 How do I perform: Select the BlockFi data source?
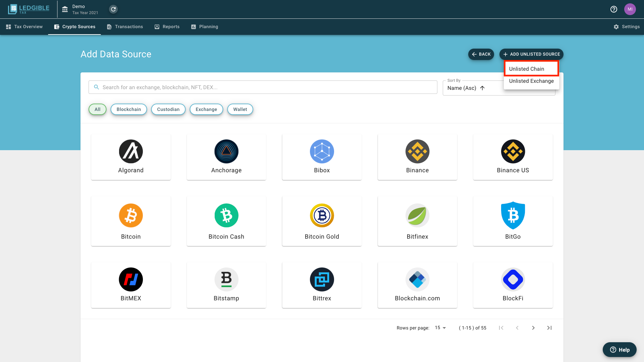point(513,285)
